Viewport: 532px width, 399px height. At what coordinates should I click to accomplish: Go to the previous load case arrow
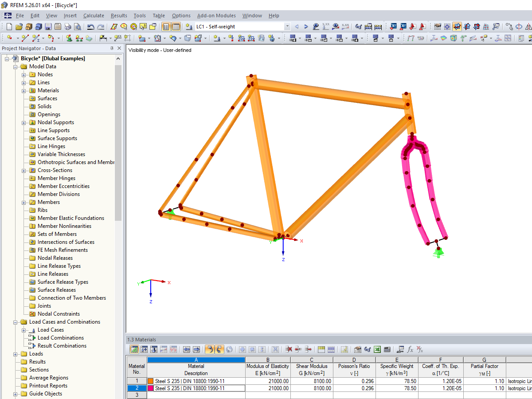pyautogui.click(x=297, y=27)
